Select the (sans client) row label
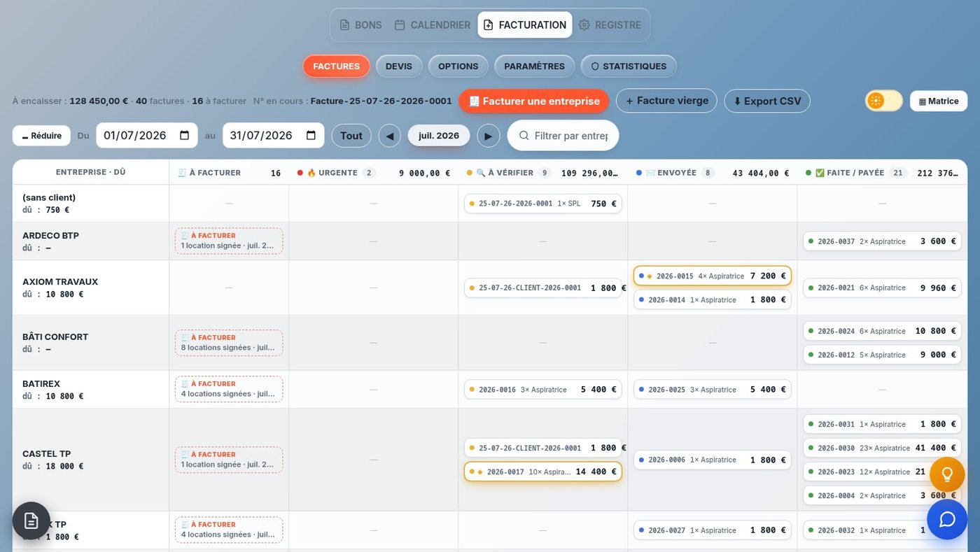 (x=49, y=198)
